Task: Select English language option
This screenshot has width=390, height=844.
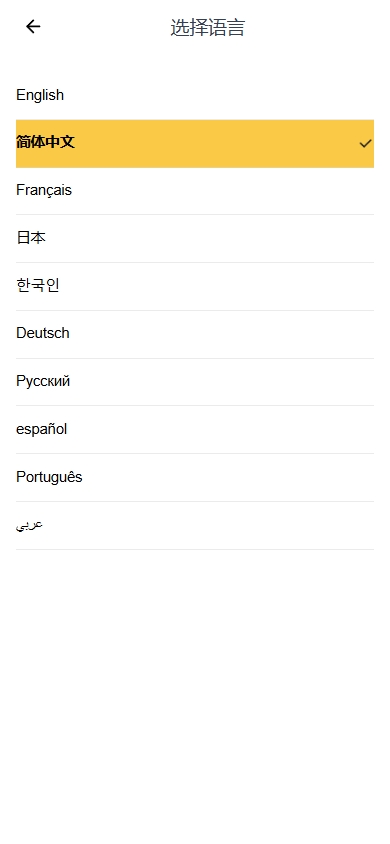Action: coord(195,95)
